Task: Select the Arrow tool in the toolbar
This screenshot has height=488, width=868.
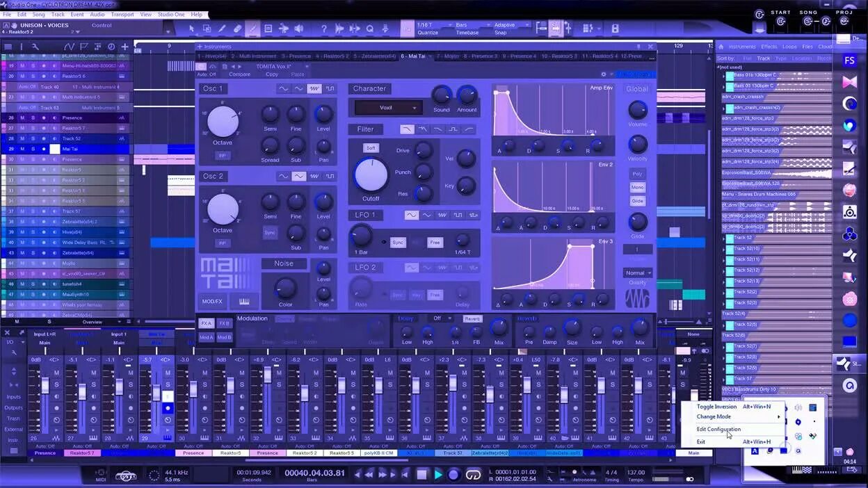Action: (x=191, y=29)
